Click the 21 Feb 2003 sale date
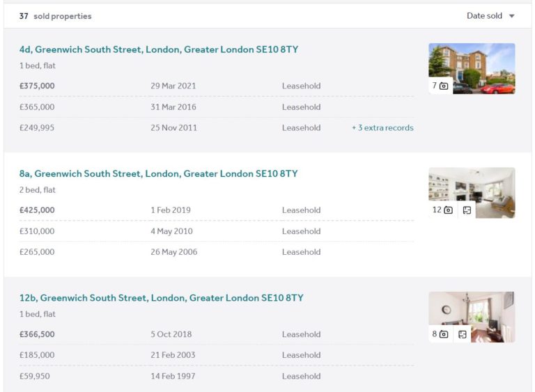 coord(173,355)
